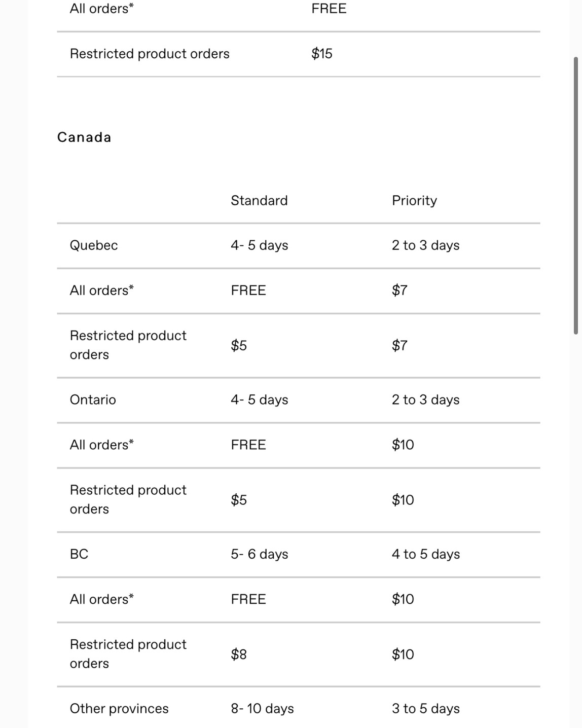Select the BC row label
582x728 pixels.
tap(79, 554)
